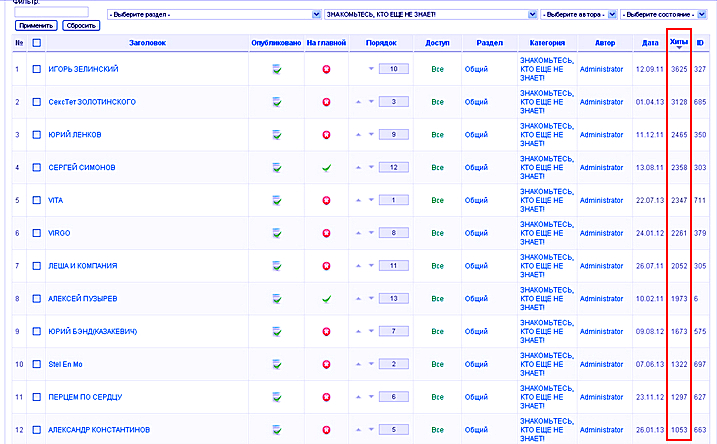
Task: Check the box for АЛЕКСАНДР КОНСТАНТИНОВ
Action: [37, 430]
